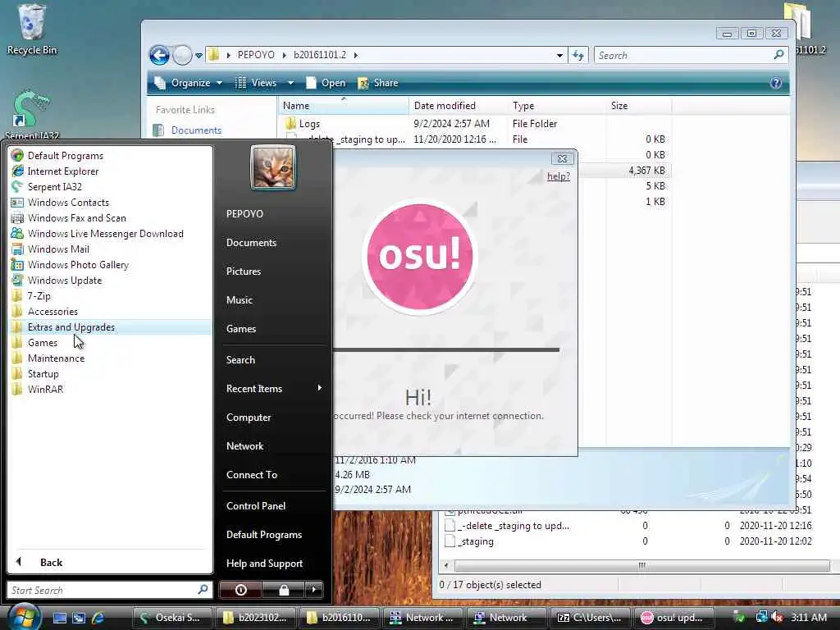Open Windows Photo Gallery
This screenshot has height=630, width=840.
pos(78,265)
